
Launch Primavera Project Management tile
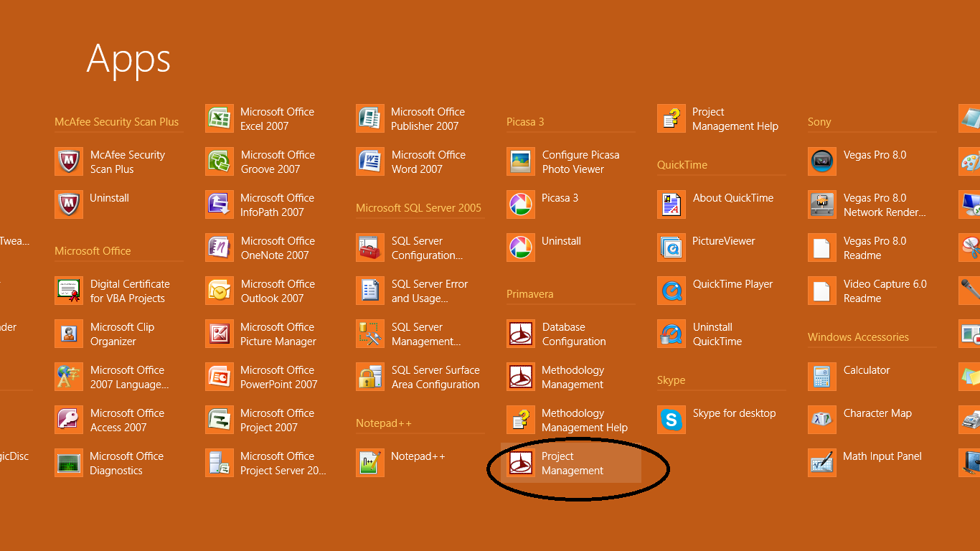tap(571, 463)
